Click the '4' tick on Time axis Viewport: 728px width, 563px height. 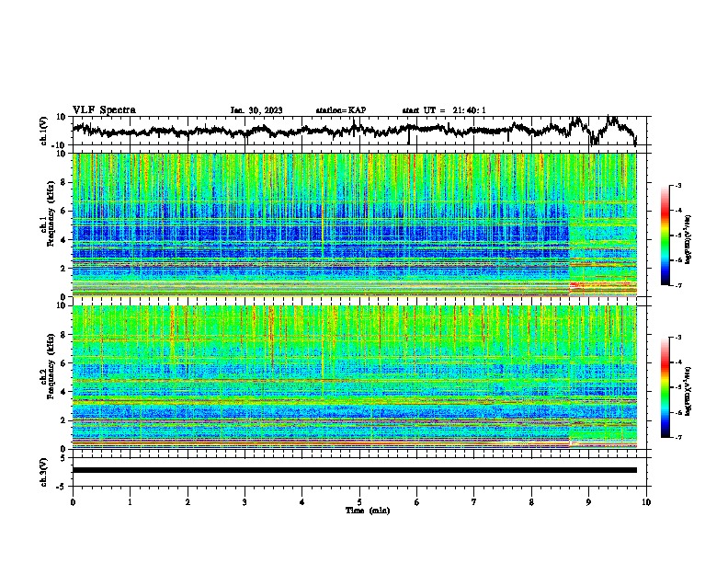[302, 502]
